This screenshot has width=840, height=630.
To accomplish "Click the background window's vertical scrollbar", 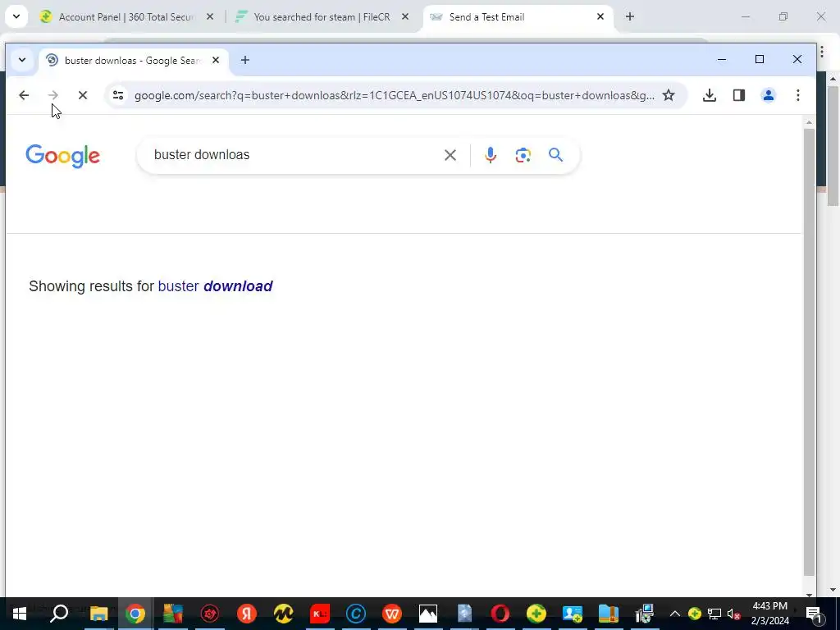I will pyautogui.click(x=833, y=144).
